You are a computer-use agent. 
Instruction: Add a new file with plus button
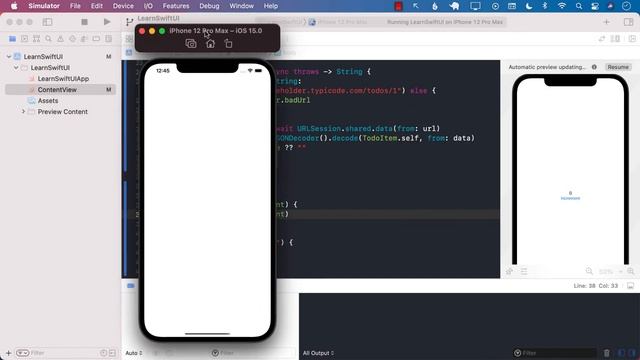pyautogui.click(x=8, y=353)
